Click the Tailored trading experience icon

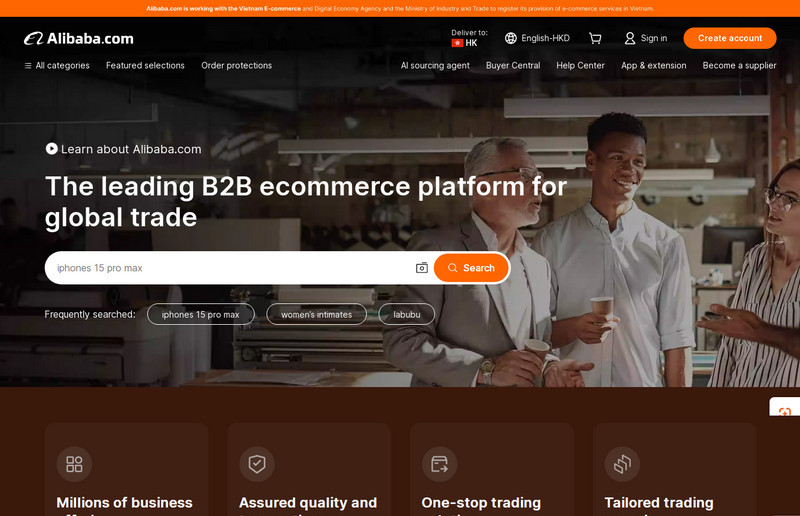(622, 464)
